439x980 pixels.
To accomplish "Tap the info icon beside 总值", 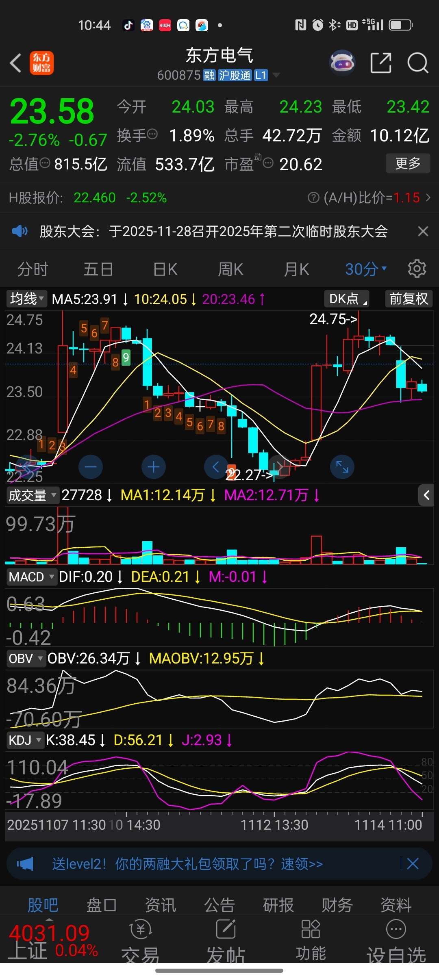I will pos(45,163).
